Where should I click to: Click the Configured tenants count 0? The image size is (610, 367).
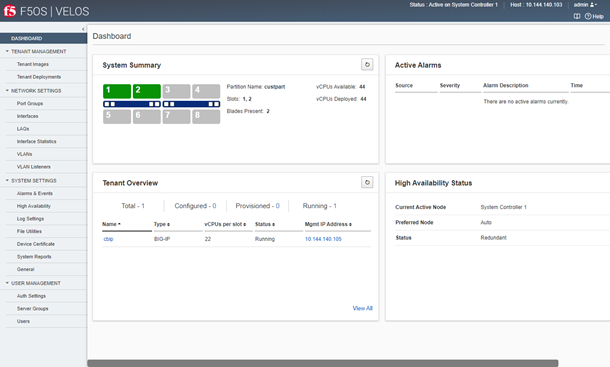214,206
